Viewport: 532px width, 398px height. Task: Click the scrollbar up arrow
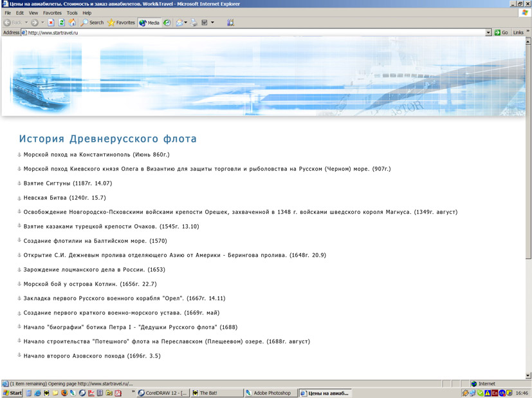click(x=528, y=42)
